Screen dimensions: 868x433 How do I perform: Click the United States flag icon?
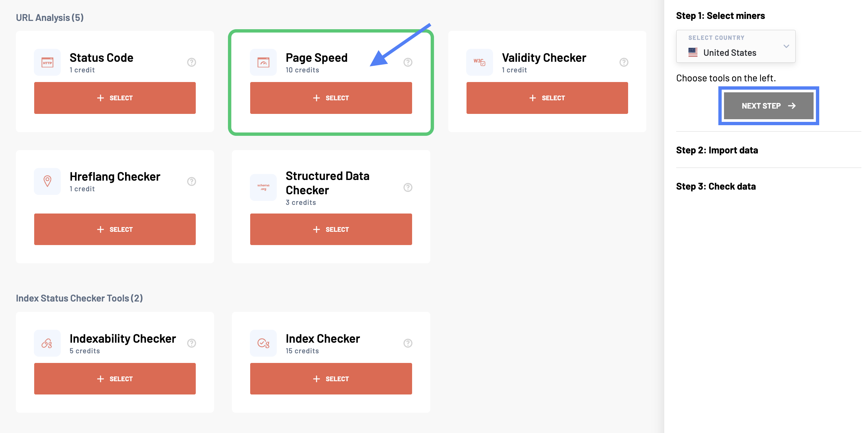[693, 52]
